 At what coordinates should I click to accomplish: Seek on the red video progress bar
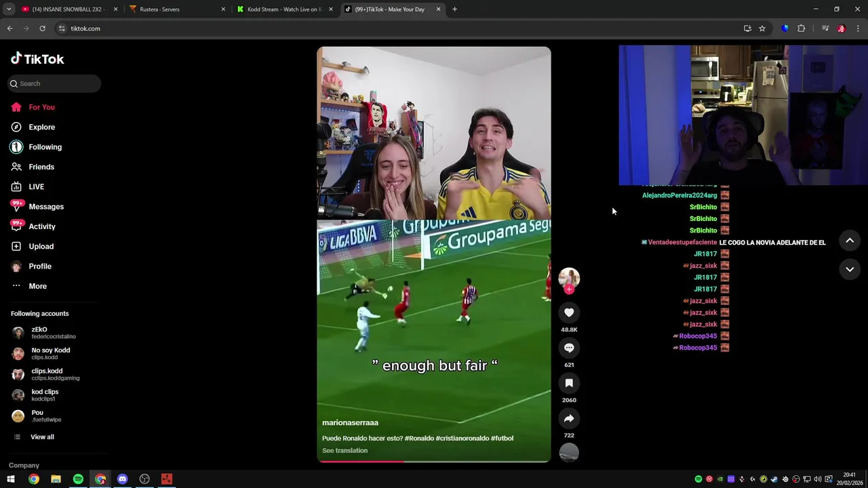434,462
